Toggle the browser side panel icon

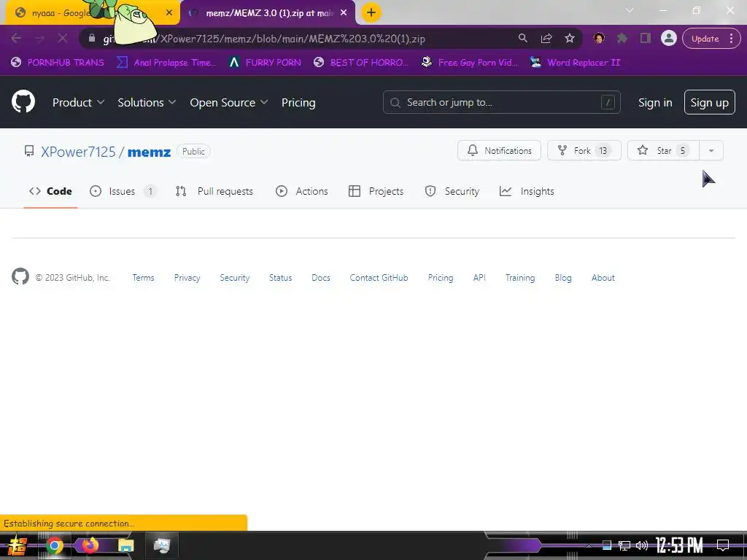pyautogui.click(x=645, y=38)
